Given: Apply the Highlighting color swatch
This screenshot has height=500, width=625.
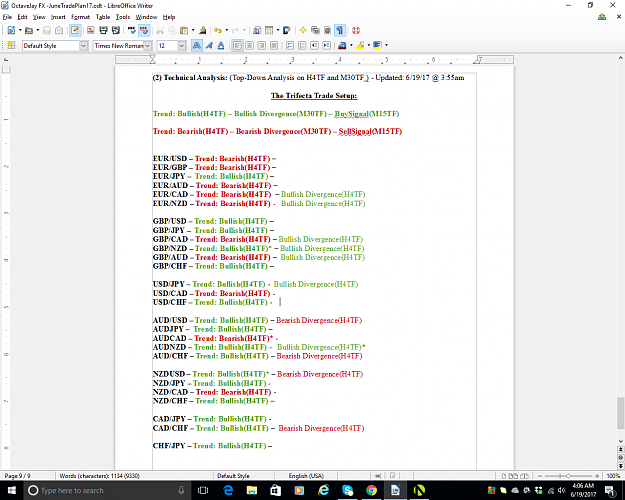Looking at the screenshot, I should pyautogui.click(x=360, y=45).
